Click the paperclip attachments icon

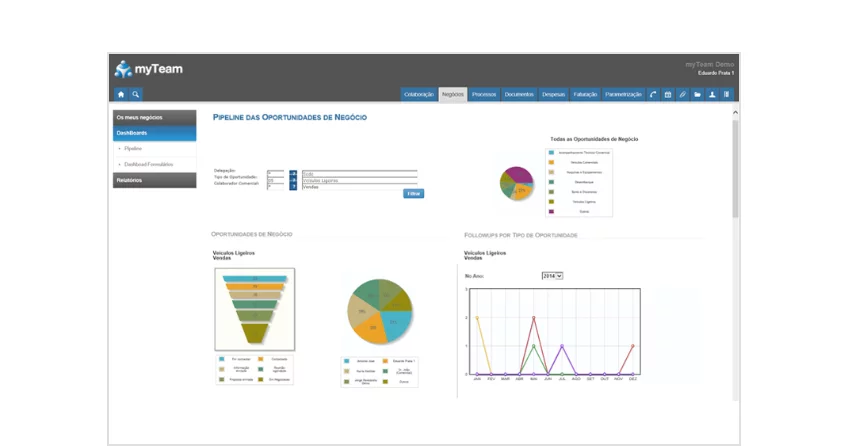click(x=682, y=94)
